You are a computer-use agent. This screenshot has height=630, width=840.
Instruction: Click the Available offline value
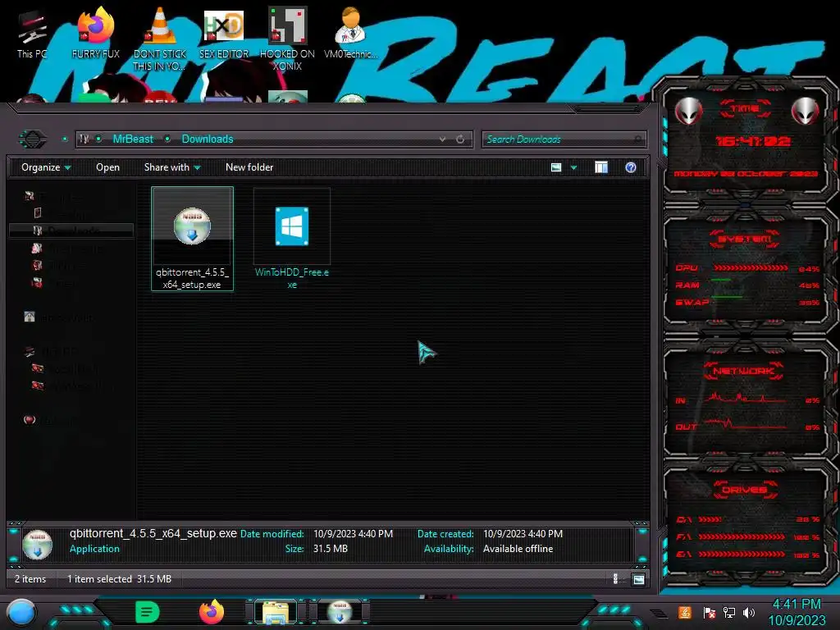(518, 549)
